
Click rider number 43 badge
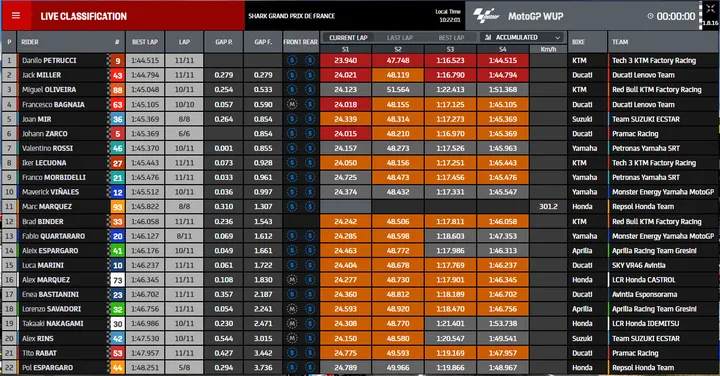(118, 75)
